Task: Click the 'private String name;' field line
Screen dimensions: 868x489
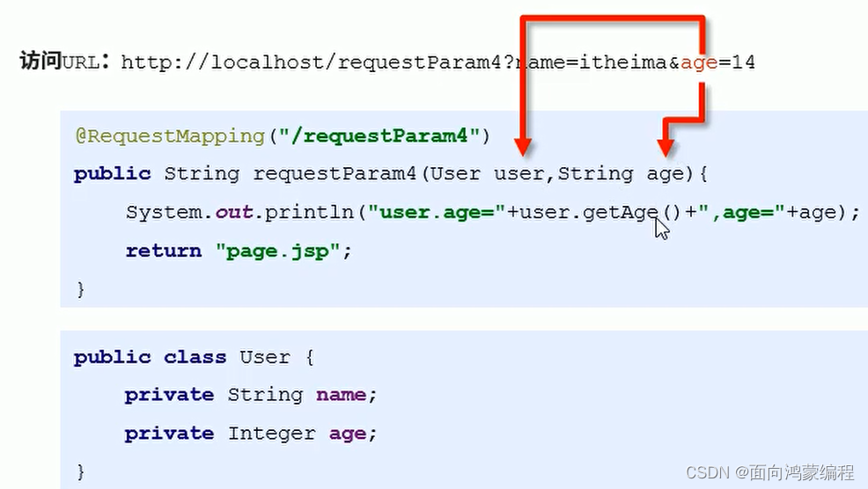Action: [x=251, y=395]
